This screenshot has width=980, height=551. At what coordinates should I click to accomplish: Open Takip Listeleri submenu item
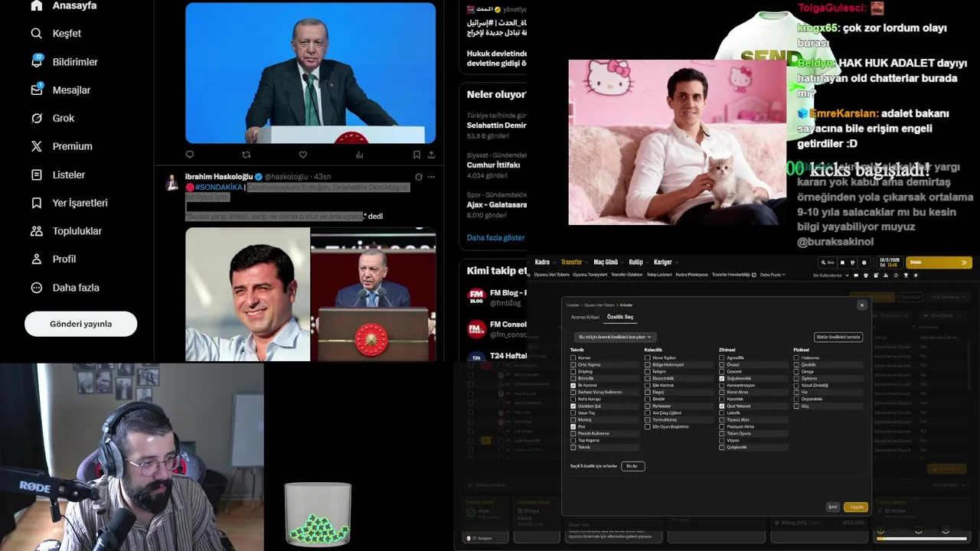[x=659, y=275]
